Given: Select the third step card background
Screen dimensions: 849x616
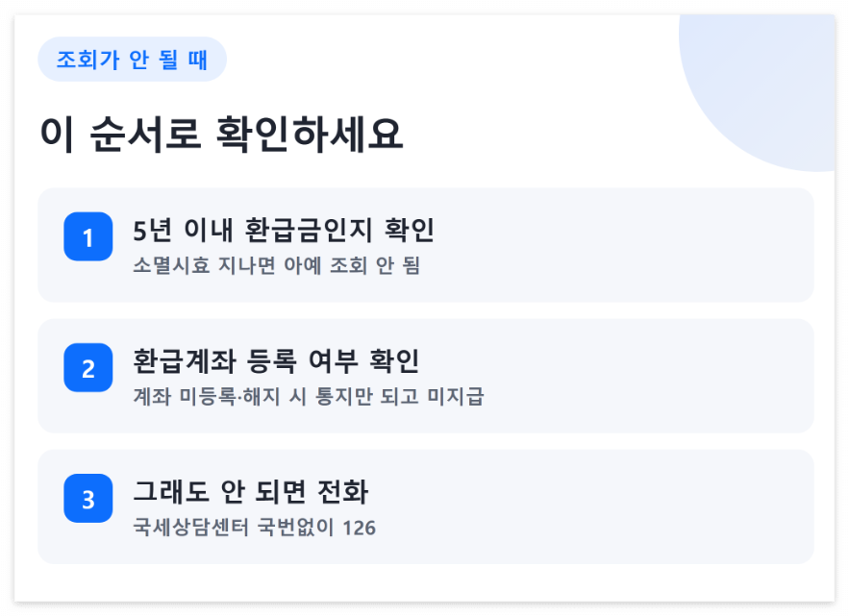Looking at the screenshot, I should 426,507.
